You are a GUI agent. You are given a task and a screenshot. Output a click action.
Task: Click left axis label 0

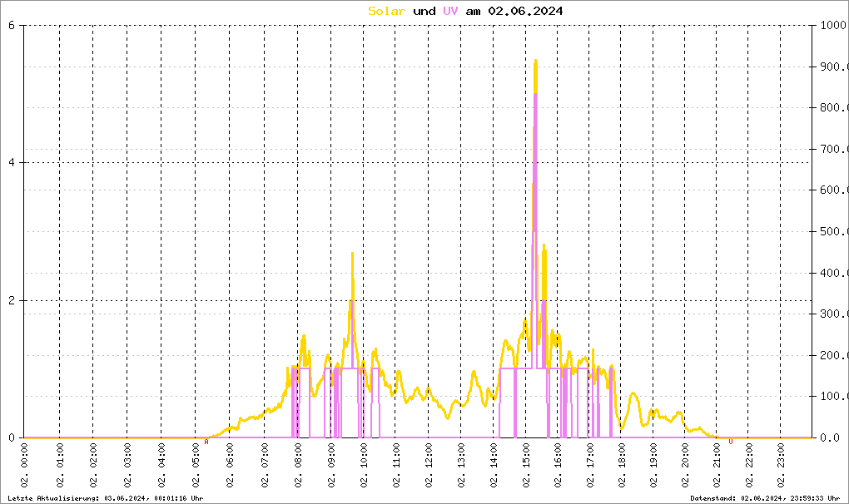tap(12, 437)
